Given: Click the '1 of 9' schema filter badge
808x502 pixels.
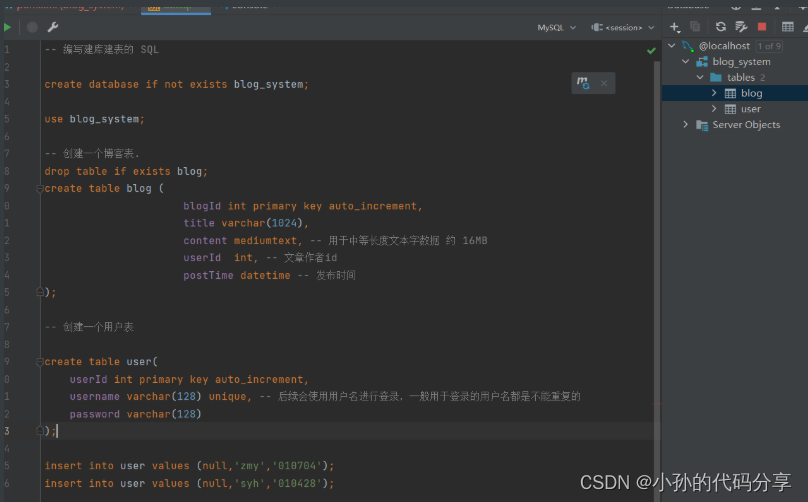Looking at the screenshot, I should tap(769, 46).
